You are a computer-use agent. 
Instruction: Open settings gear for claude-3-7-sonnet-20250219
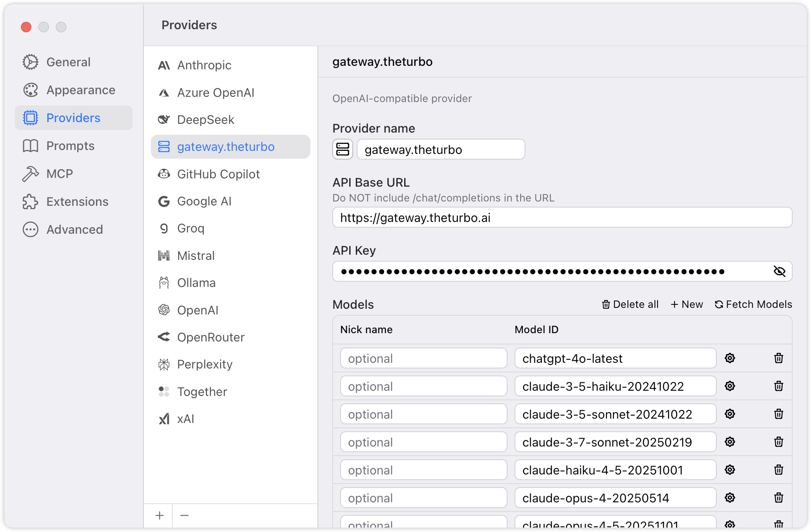[730, 442]
